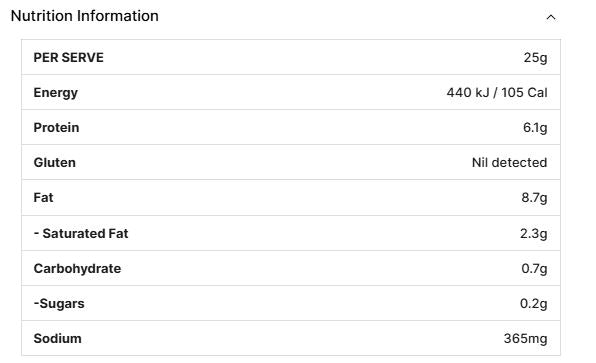Click the 0.7g carbohydrate value

click(534, 269)
